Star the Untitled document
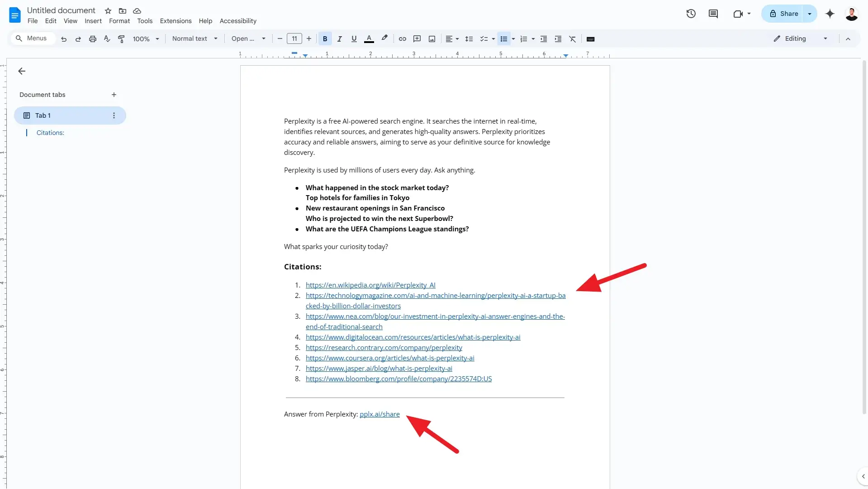 pyautogui.click(x=108, y=11)
